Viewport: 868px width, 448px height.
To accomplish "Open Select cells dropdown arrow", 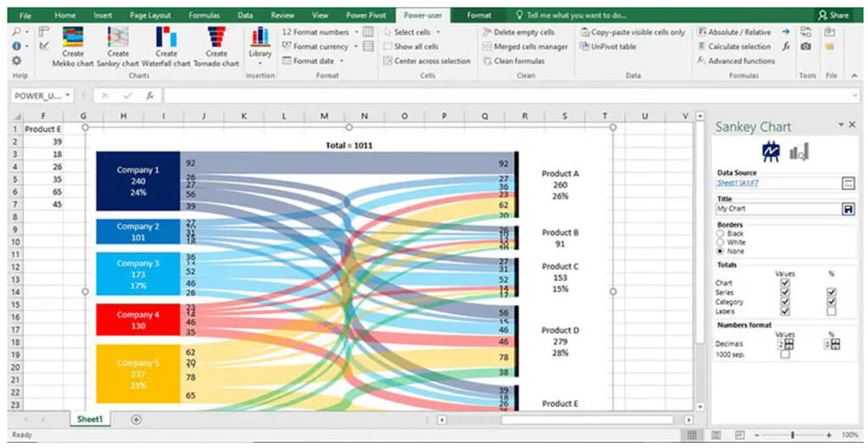I will click(x=438, y=32).
